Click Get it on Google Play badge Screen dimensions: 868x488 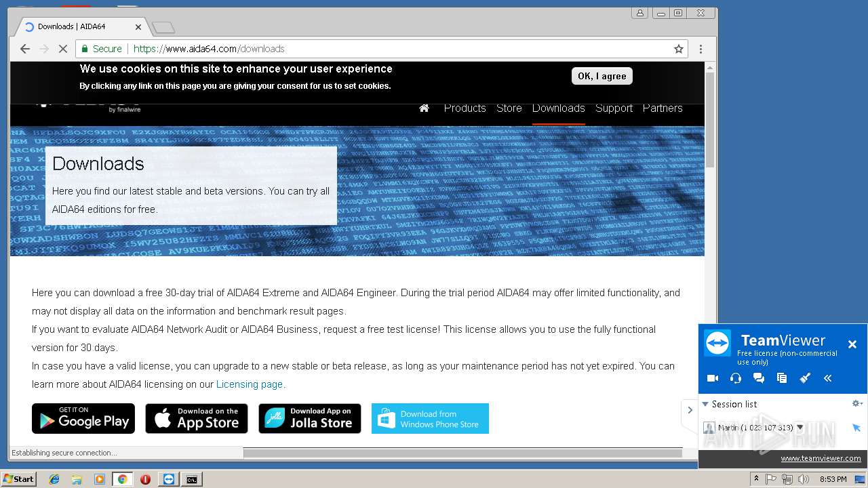[x=83, y=418]
